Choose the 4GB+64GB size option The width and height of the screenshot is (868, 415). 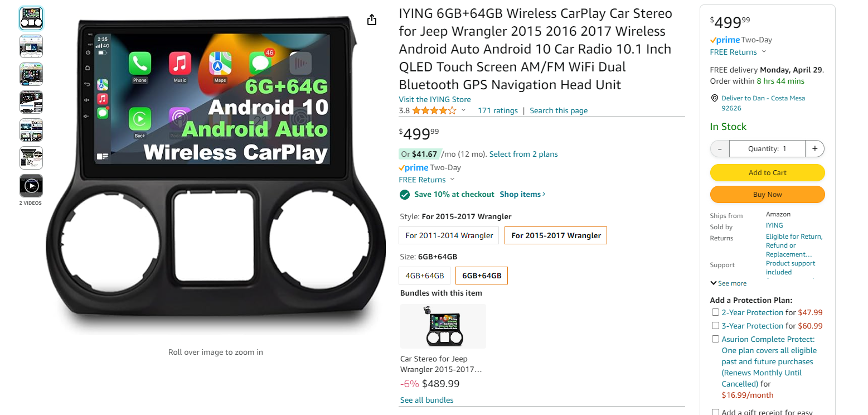(424, 276)
